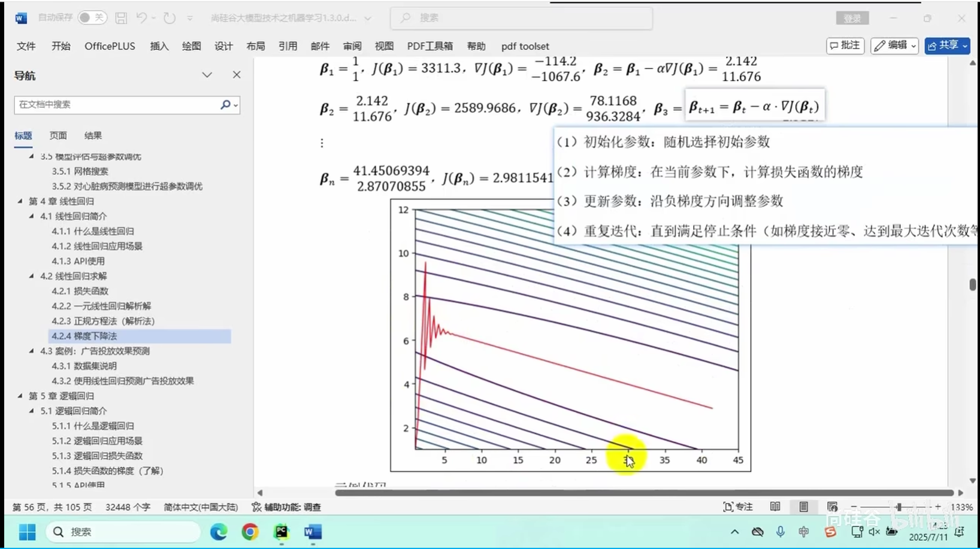Toggle the AutoSave switch
The image size is (980, 549).
tap(92, 18)
